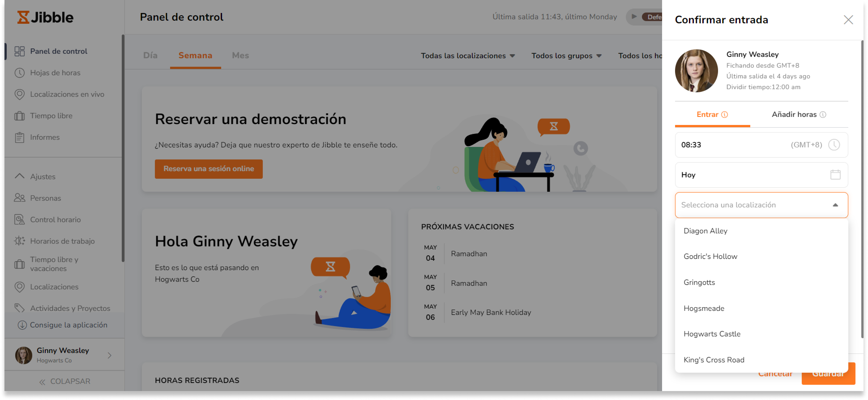Click the Localizaciones settings pin icon
868x400 pixels.
[19, 287]
